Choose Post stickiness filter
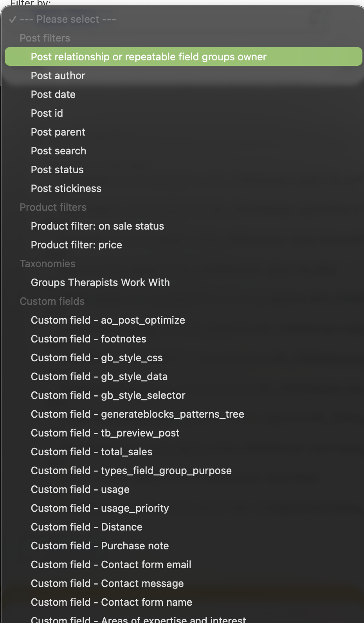This screenshot has height=623, width=364. (66, 188)
